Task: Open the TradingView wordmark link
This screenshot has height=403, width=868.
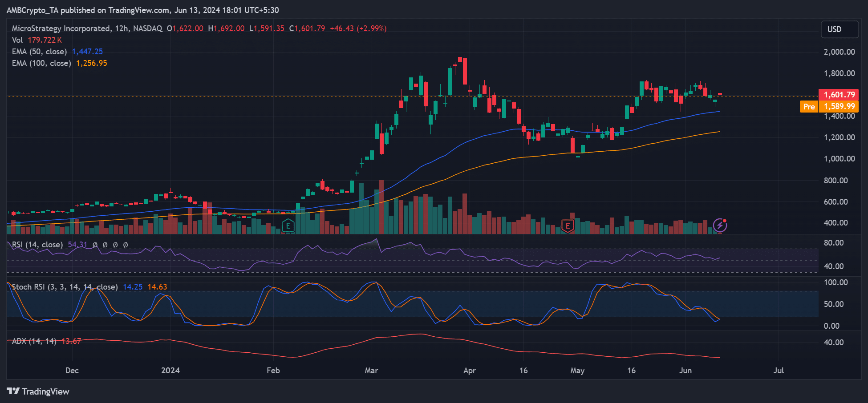Action: click(x=46, y=391)
